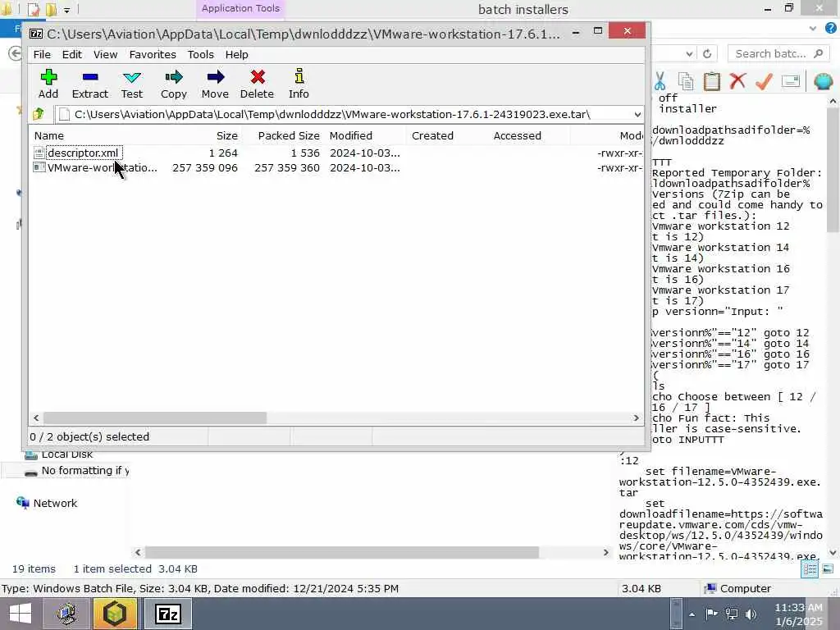Image resolution: width=840 pixels, height=630 pixels.
Task: Open the Info toolbar icon
Action: point(299,84)
